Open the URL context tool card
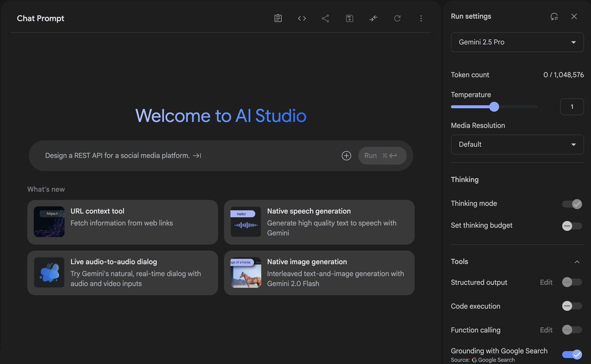The width and height of the screenshot is (591, 364). pos(123,222)
